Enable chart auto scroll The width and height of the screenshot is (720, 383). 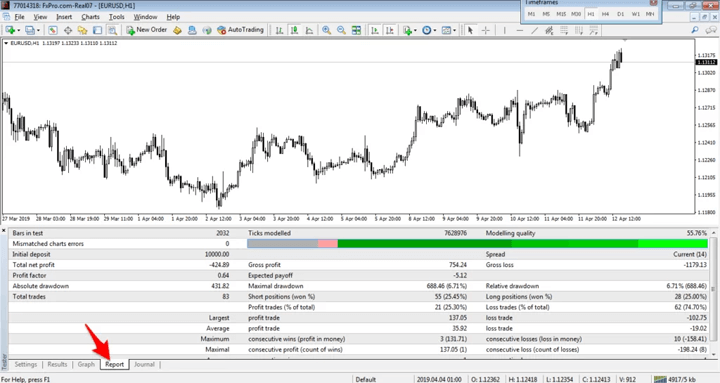click(375, 30)
